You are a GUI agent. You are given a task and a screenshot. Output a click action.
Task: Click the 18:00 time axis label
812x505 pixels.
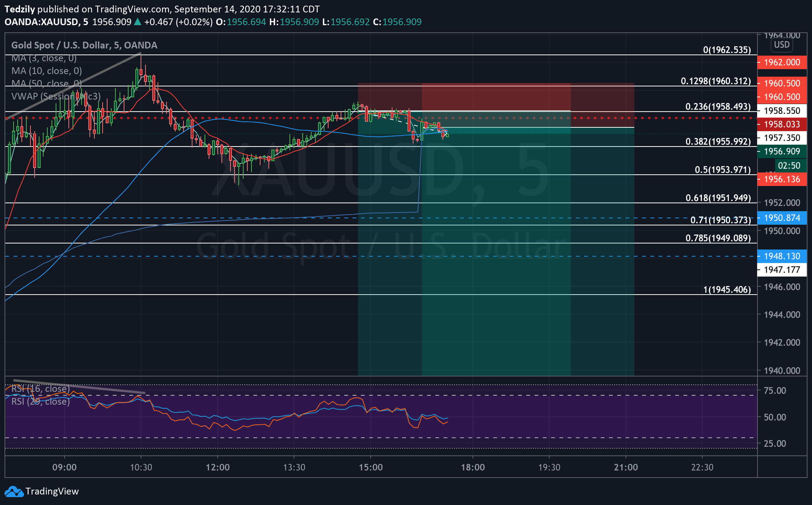coord(473,467)
